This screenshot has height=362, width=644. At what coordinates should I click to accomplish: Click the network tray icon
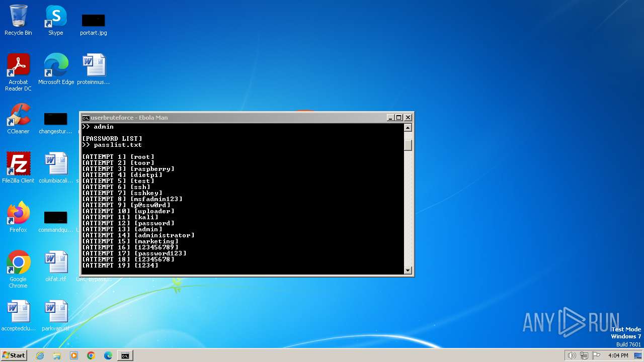pos(584,355)
